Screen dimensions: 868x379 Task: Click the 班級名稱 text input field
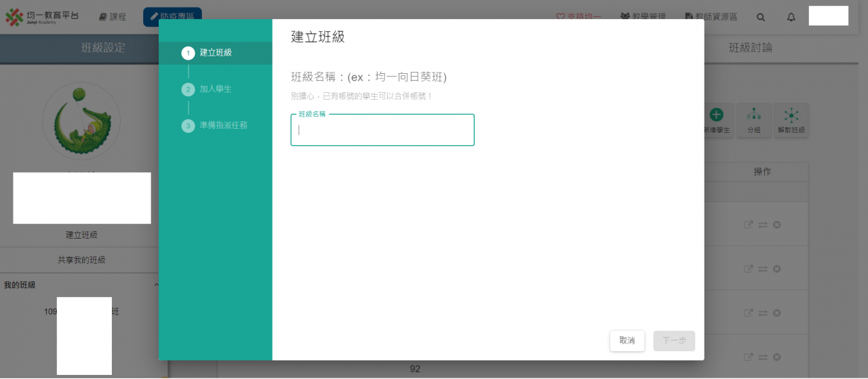[x=382, y=131]
